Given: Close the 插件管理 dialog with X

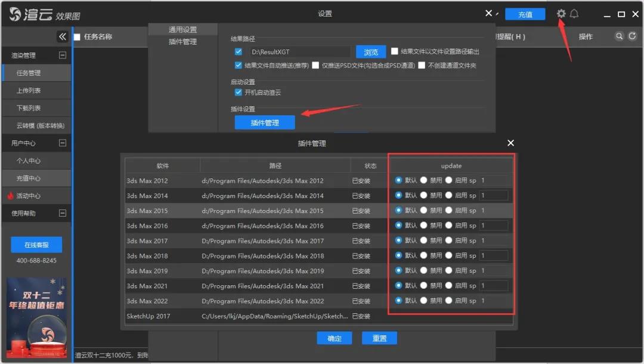Looking at the screenshot, I should (x=510, y=143).
